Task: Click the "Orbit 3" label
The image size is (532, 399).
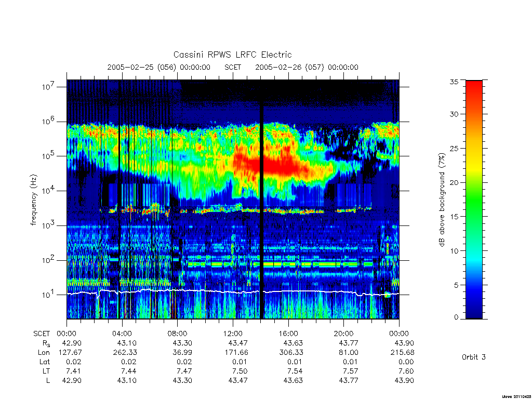Action: tap(474, 357)
